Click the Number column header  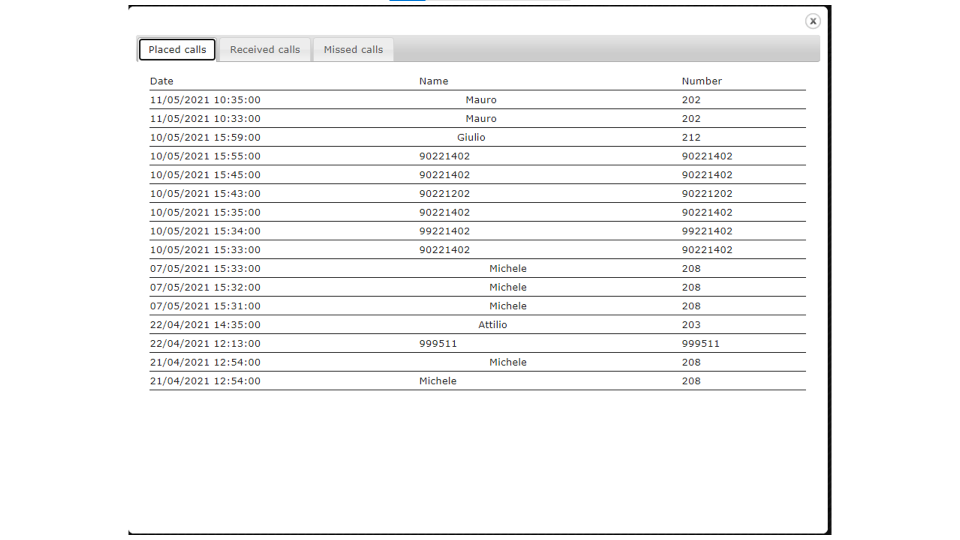point(702,81)
